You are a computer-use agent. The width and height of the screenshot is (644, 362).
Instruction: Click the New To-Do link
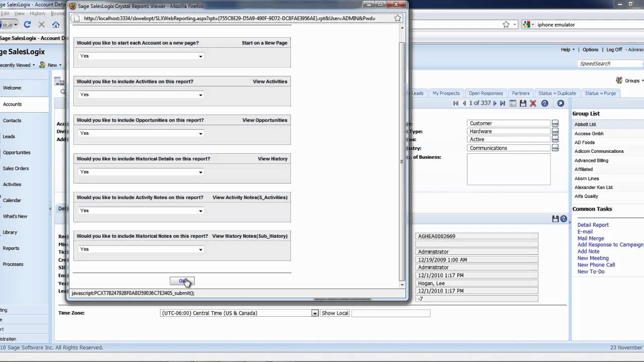click(591, 271)
